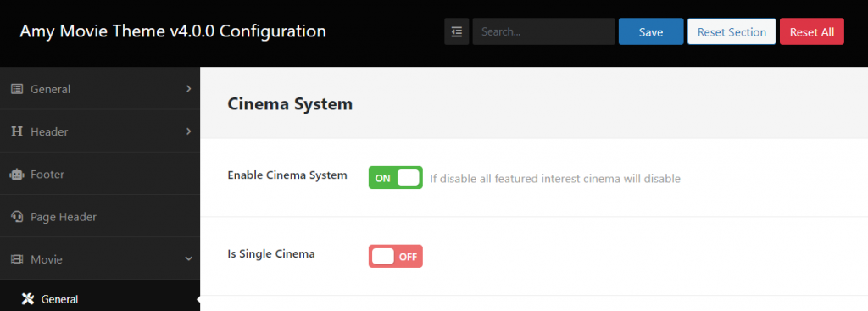Click the Page Header headset icon
Viewport: 868px width, 311px height.
click(17, 217)
